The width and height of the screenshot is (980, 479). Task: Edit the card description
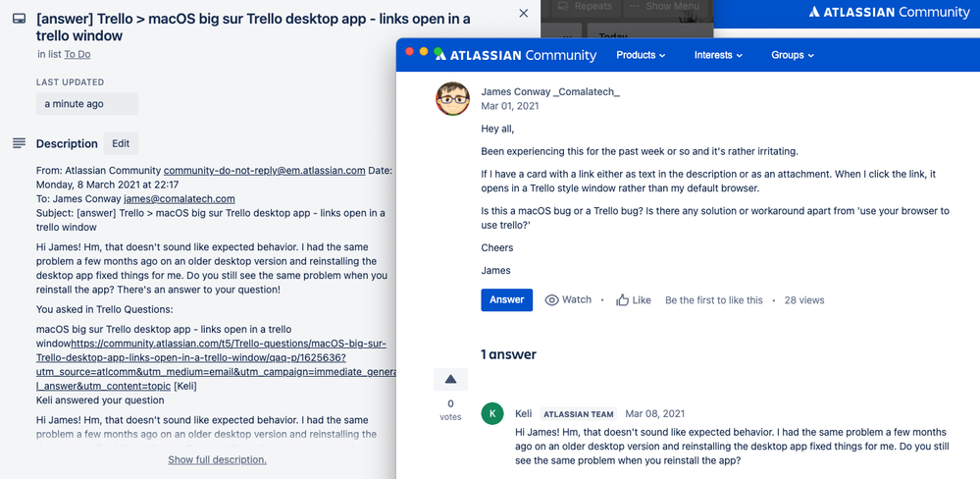tap(121, 143)
